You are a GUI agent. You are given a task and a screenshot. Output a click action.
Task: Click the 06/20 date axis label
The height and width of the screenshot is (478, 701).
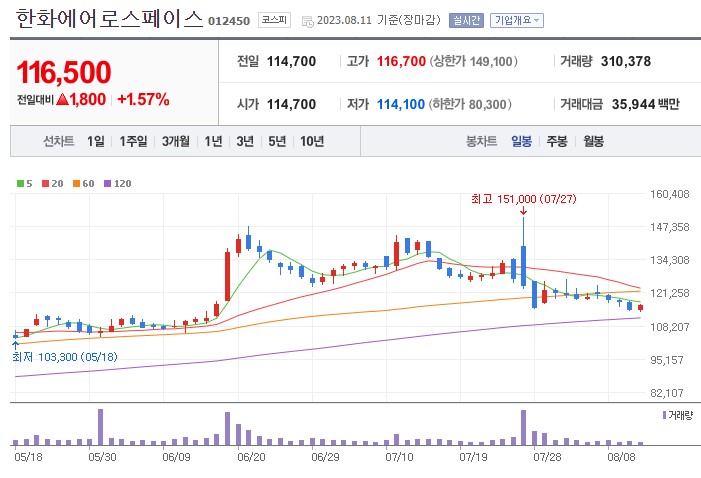click(x=251, y=457)
